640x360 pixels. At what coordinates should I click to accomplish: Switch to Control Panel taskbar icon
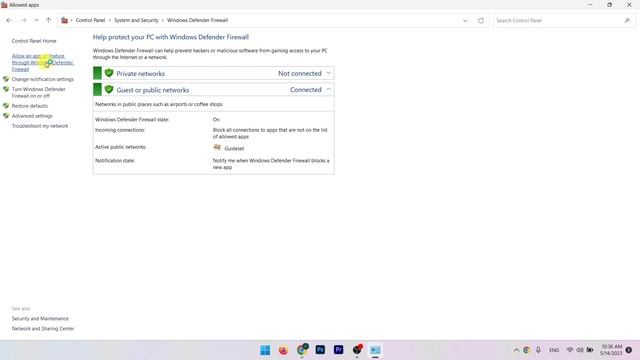tap(375, 350)
